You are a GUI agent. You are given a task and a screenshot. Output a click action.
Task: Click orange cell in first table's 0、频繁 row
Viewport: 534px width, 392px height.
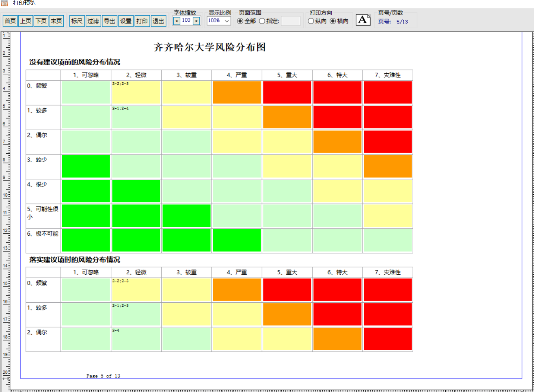[237, 93]
